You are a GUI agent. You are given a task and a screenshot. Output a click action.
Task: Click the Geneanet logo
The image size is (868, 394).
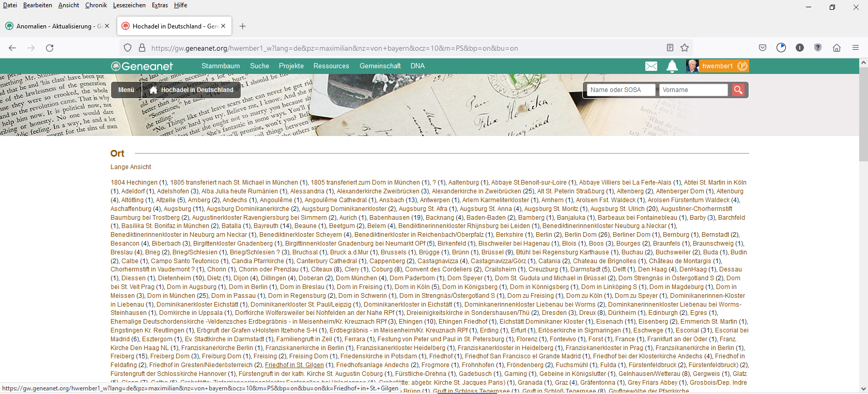142,66
